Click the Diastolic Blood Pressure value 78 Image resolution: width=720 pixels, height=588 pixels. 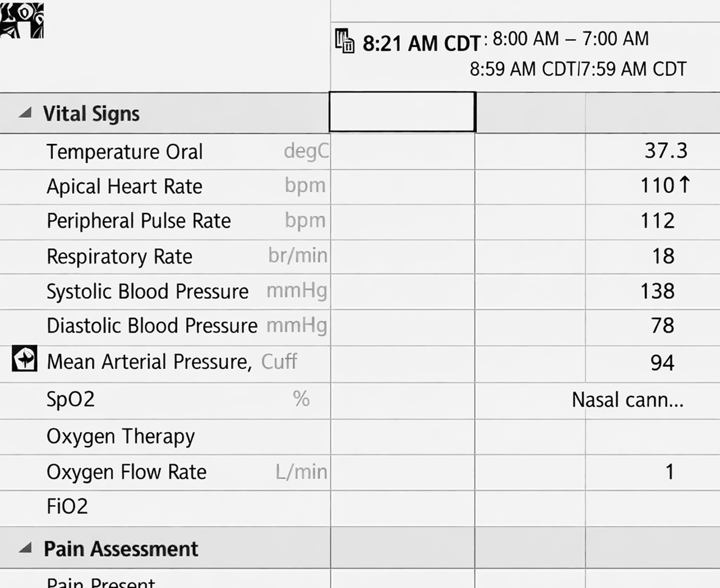pos(663,326)
